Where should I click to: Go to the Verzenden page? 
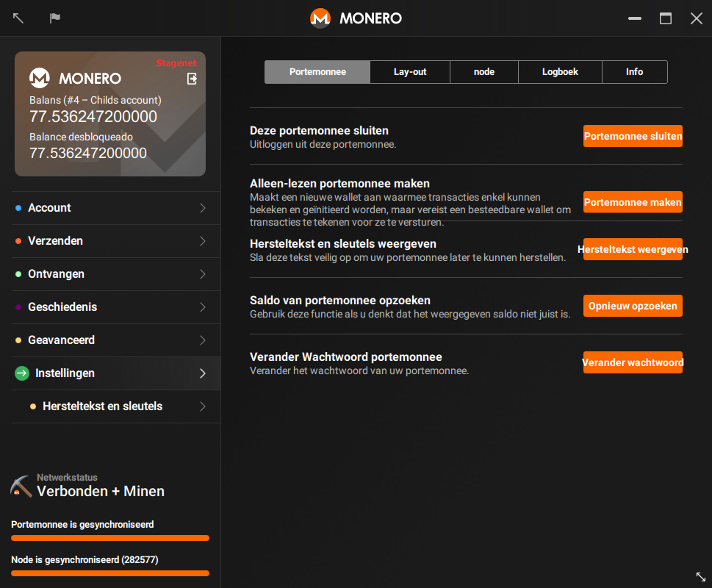click(x=116, y=241)
